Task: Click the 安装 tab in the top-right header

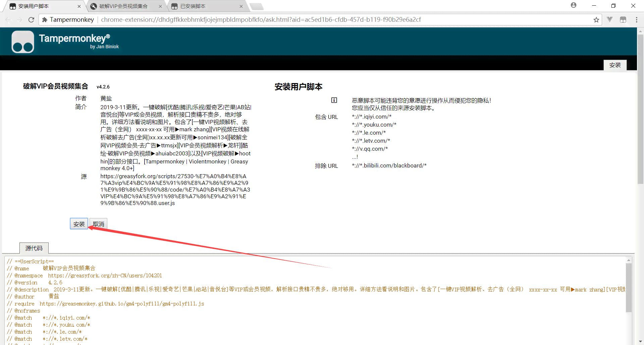Action: coord(615,65)
